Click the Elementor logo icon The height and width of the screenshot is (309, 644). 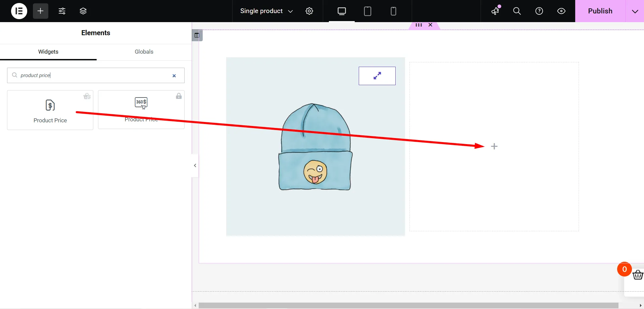point(19,11)
